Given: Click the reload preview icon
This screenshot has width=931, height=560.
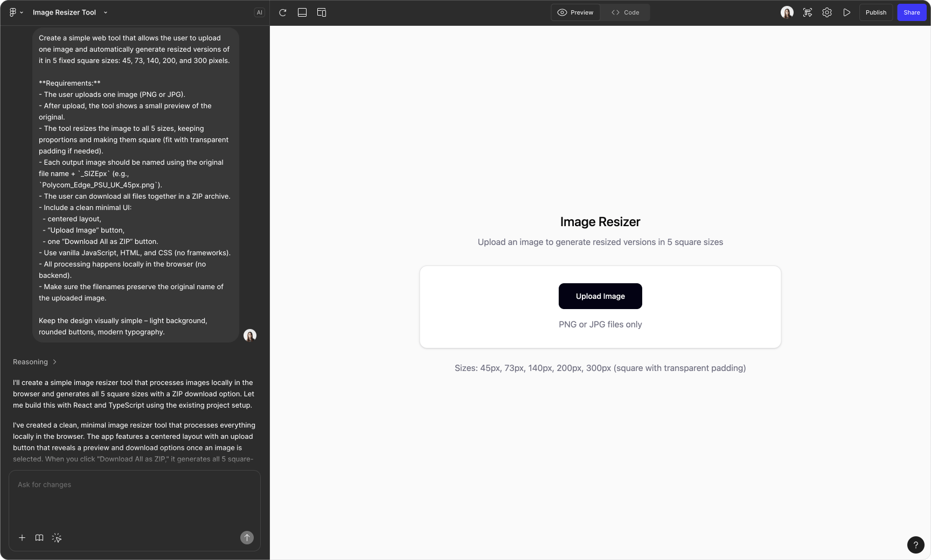Looking at the screenshot, I should pyautogui.click(x=282, y=12).
